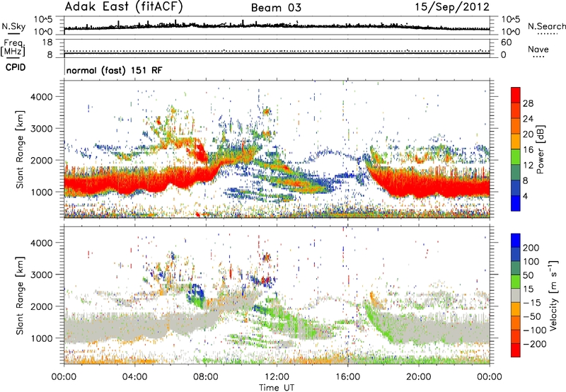Click the Power colorbar blue swatch
Image resolution: width=566 pixels, height=392 pixels.
[x=516, y=203]
